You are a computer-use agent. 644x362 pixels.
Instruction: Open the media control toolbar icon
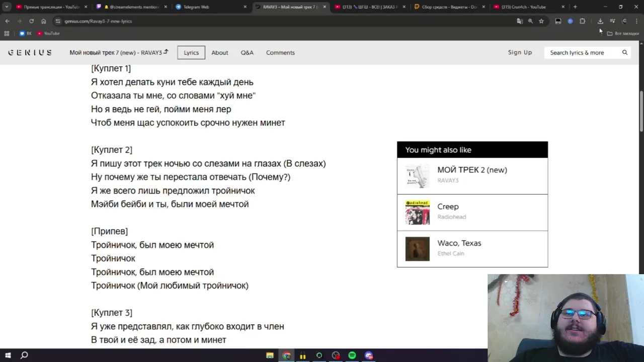[x=612, y=21]
